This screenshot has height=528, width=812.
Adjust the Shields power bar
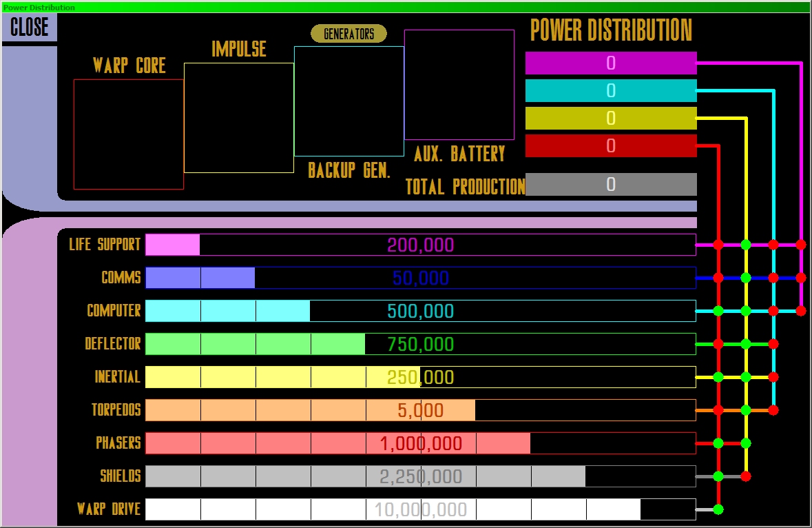click(x=421, y=476)
